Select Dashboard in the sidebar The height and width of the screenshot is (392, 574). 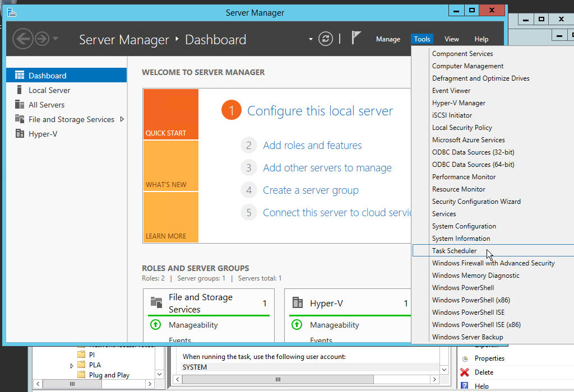[67, 76]
